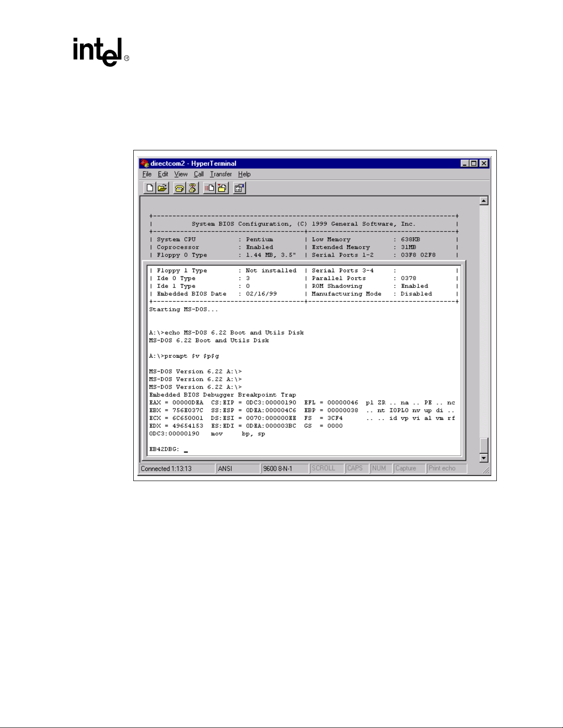Open the File menu

click(x=147, y=174)
